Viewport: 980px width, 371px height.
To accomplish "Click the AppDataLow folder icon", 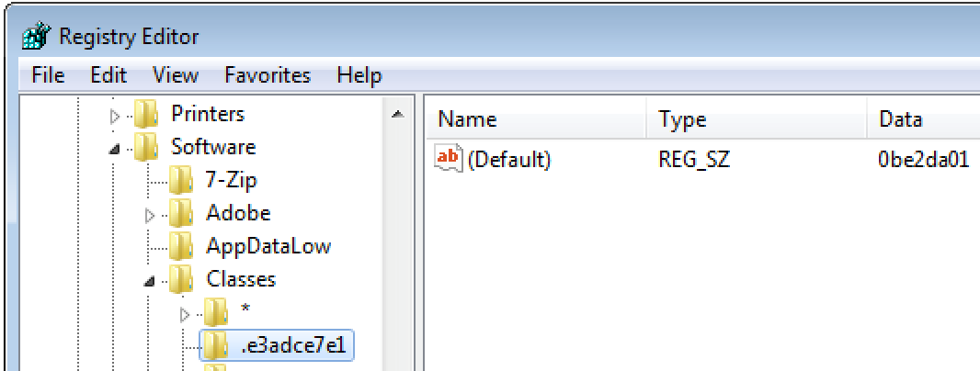I will pyautogui.click(x=182, y=247).
